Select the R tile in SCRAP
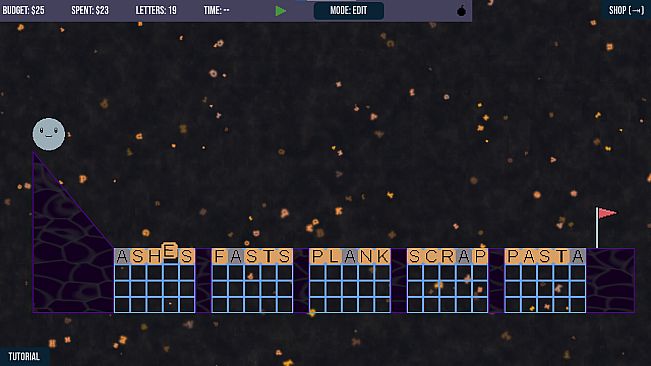The image size is (651, 366). click(448, 256)
